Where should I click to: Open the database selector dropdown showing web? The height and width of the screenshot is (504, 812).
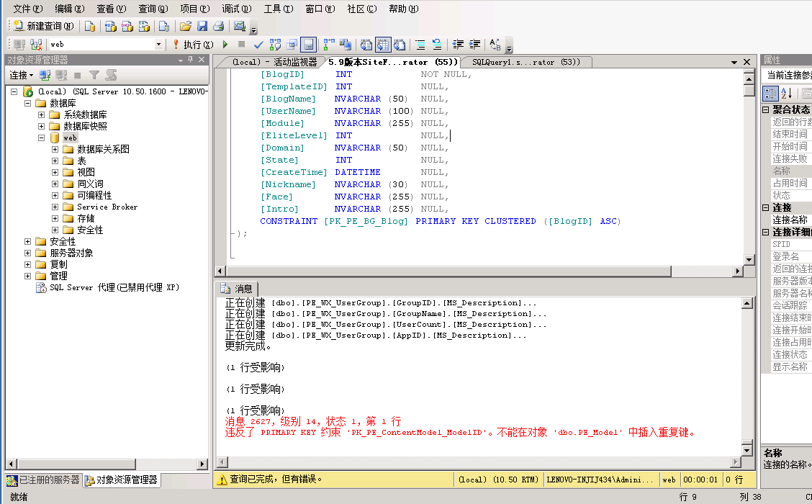[x=158, y=45]
